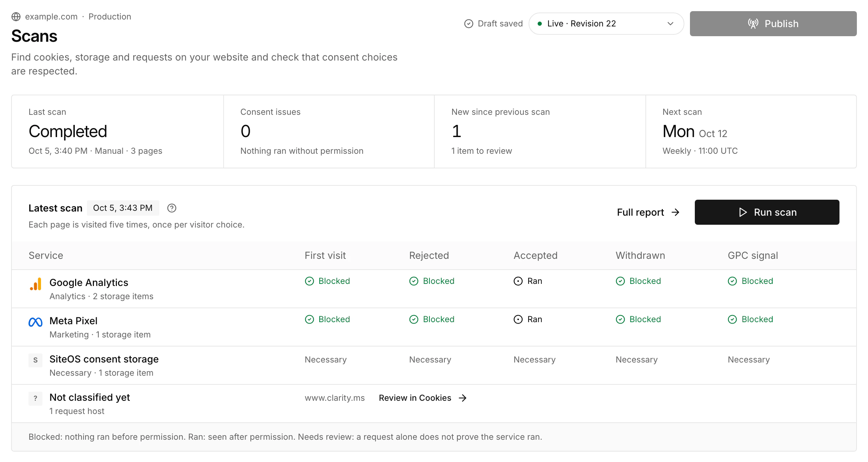Click the Withdrawn column header
Viewport: 868px width, 462px height.
point(640,255)
